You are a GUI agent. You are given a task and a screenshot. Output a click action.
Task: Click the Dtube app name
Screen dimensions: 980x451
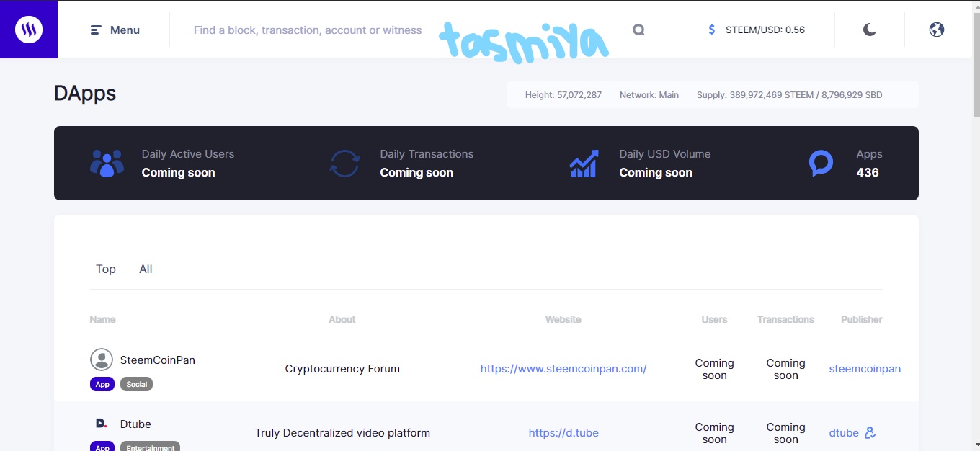135,424
